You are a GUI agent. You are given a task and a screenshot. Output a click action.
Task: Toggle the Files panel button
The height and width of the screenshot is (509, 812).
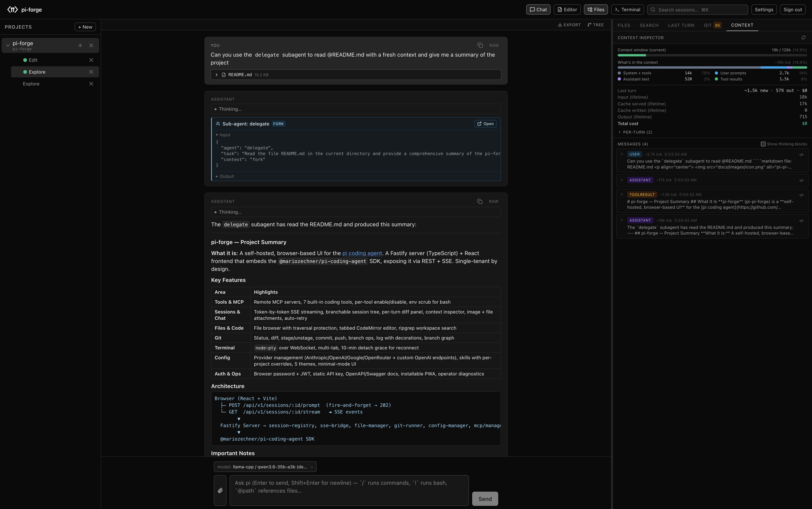pos(596,9)
